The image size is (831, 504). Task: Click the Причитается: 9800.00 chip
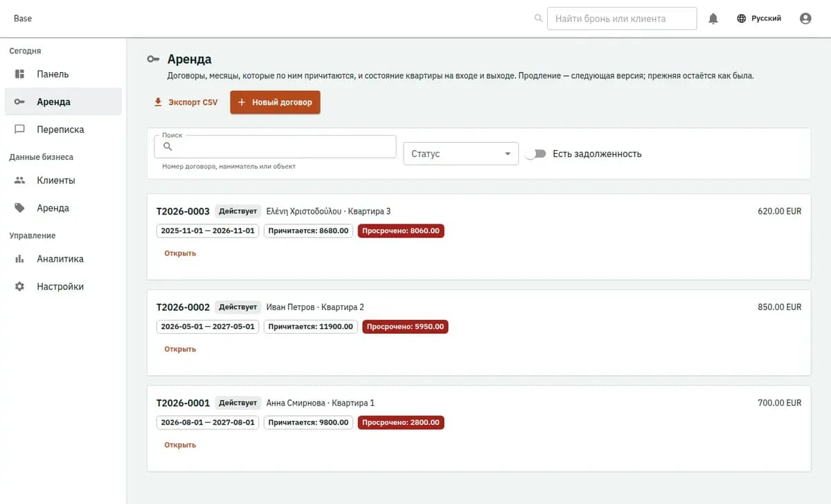coord(308,422)
